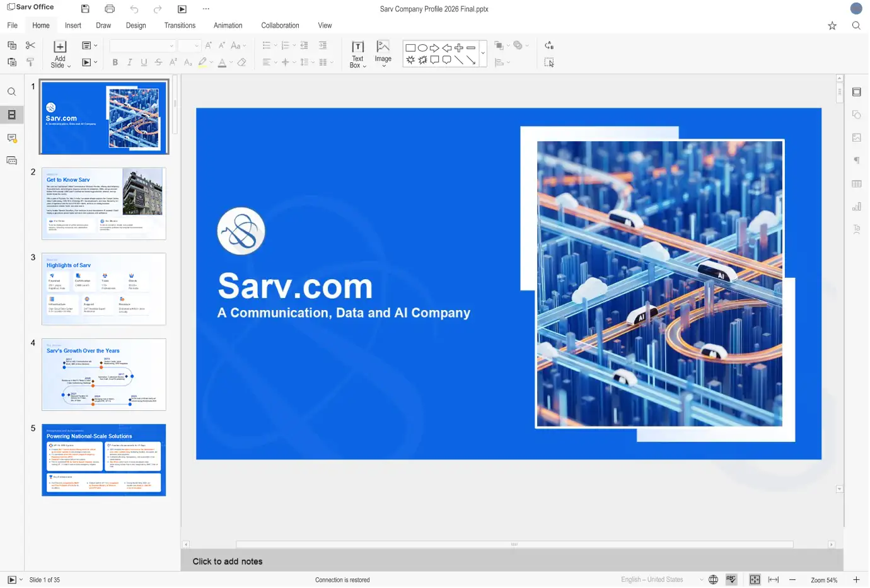Select the ellipse shape from shapes gallery
The image size is (870, 588).
[422, 48]
